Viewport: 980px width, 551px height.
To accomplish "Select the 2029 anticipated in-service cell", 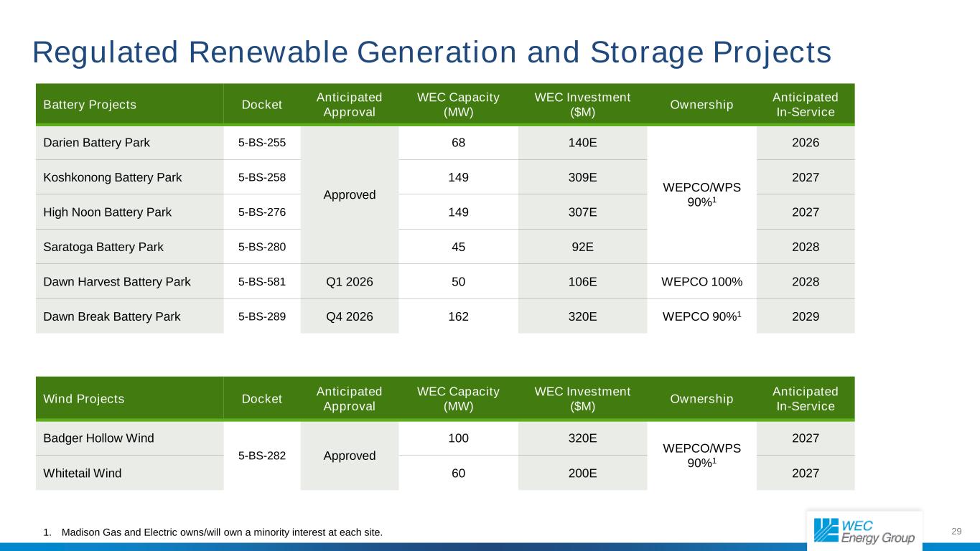I will click(805, 316).
